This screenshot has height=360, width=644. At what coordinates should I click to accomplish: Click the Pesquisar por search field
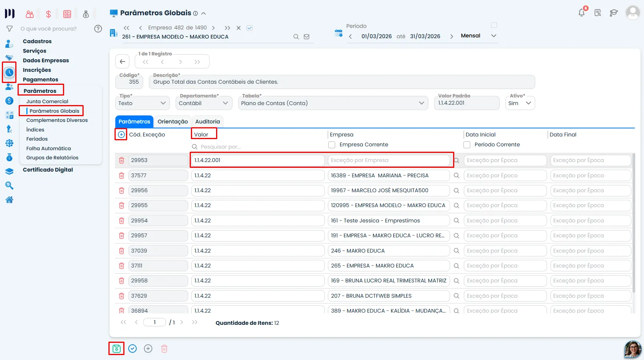(x=258, y=147)
